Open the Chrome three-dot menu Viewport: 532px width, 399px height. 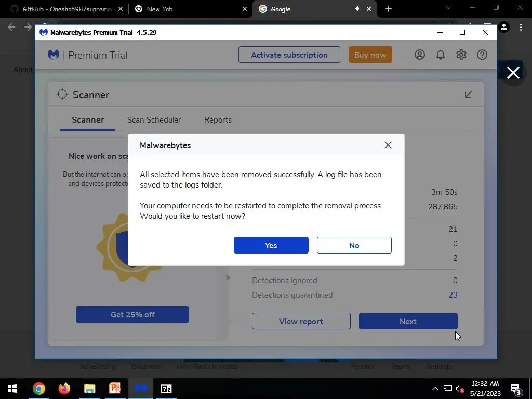click(x=521, y=27)
